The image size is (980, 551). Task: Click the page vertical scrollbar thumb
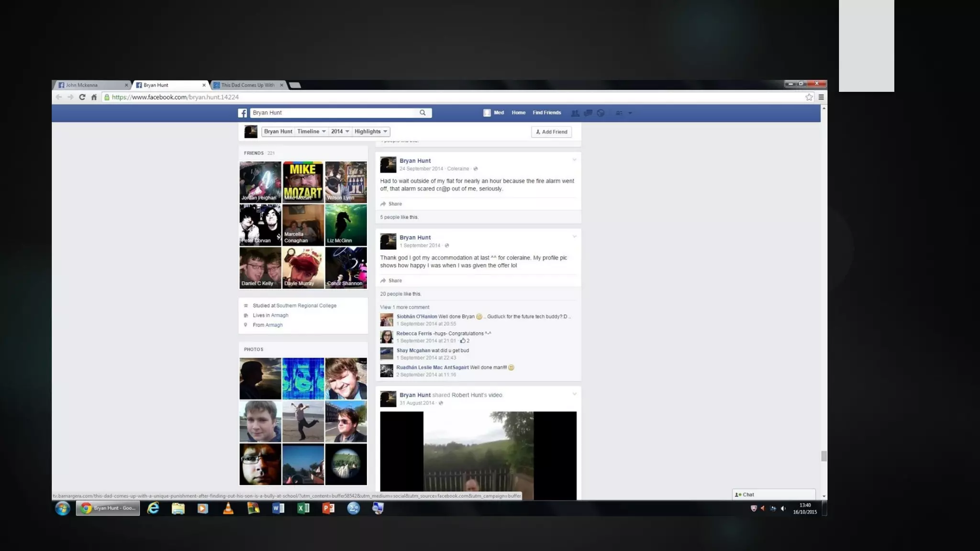tap(824, 456)
